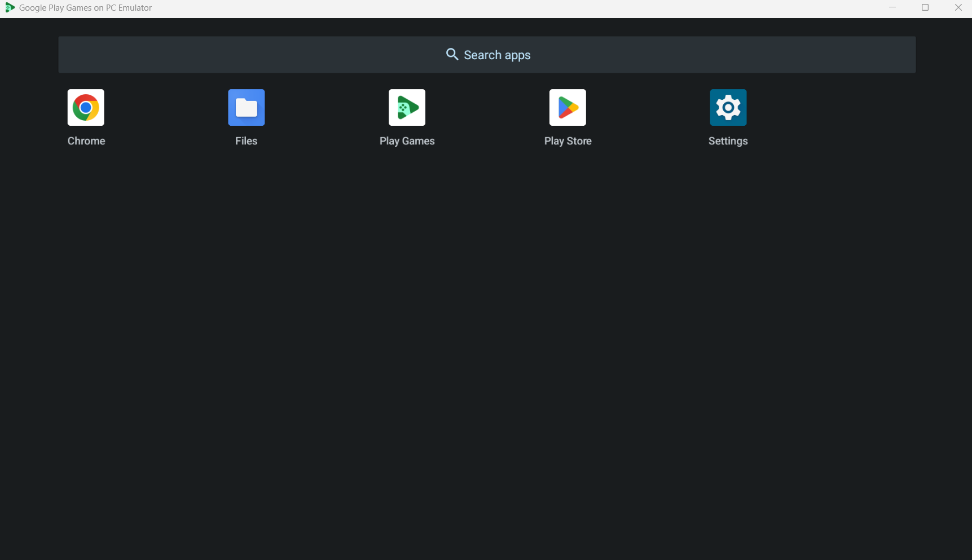Maximize the emulator window
972x560 pixels.
coord(925,7)
